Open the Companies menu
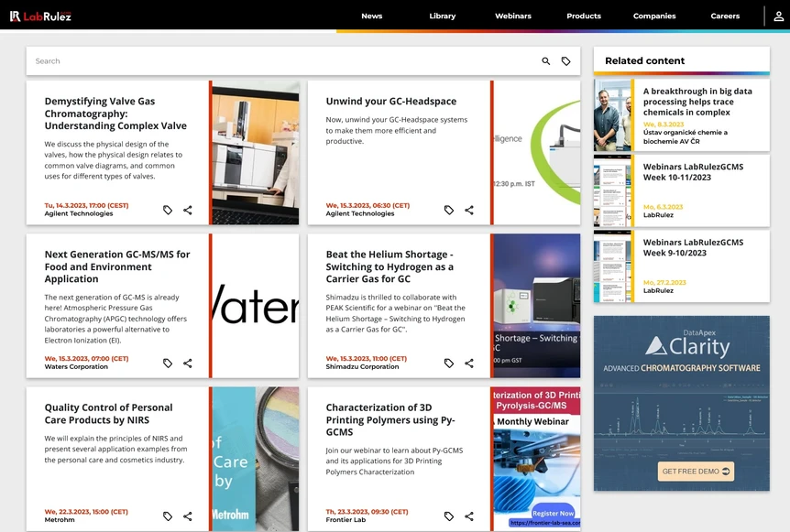 pos(654,16)
